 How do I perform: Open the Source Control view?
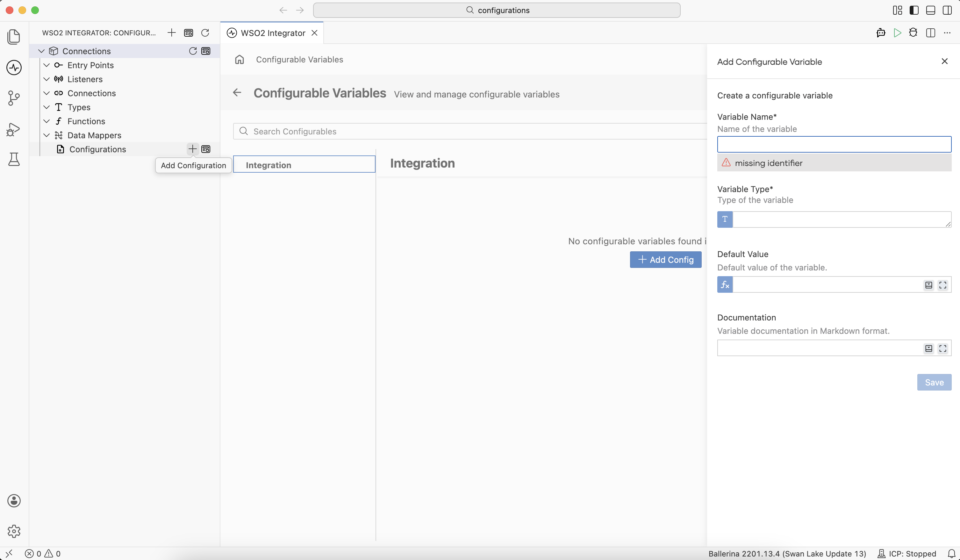pos(14,98)
